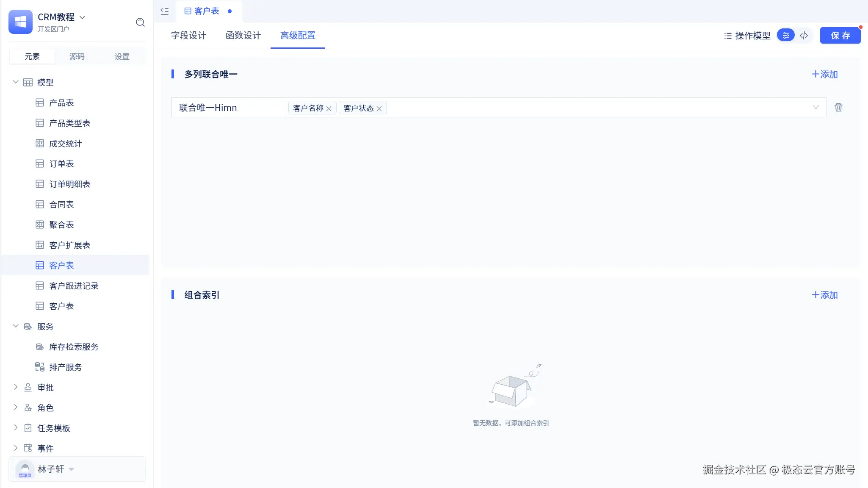Switch to the 源码 sidebar tab
This screenshot has height=488, width=868.
[77, 57]
